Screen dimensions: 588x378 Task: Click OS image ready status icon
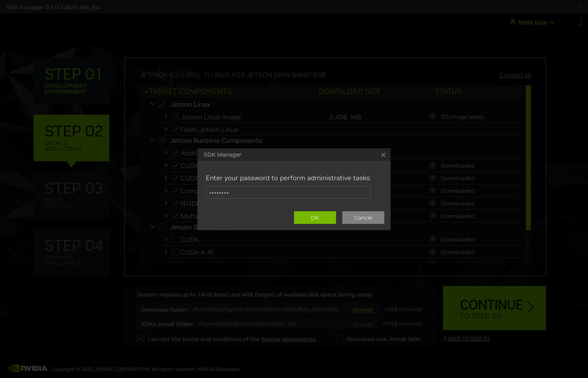click(433, 116)
